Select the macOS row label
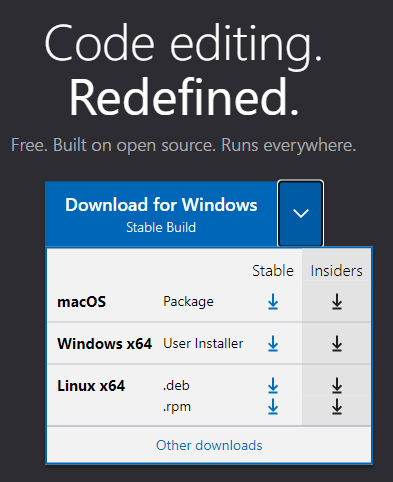Screen dimensions: 393x482 coord(81,302)
